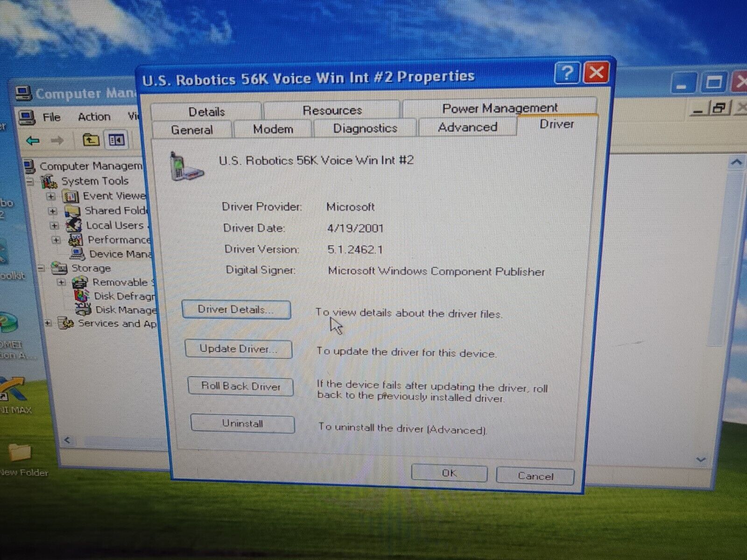Viewport: 747px width, 560px height.
Task: Toggle the show/hide console tree icon
Action: pyautogui.click(x=116, y=140)
